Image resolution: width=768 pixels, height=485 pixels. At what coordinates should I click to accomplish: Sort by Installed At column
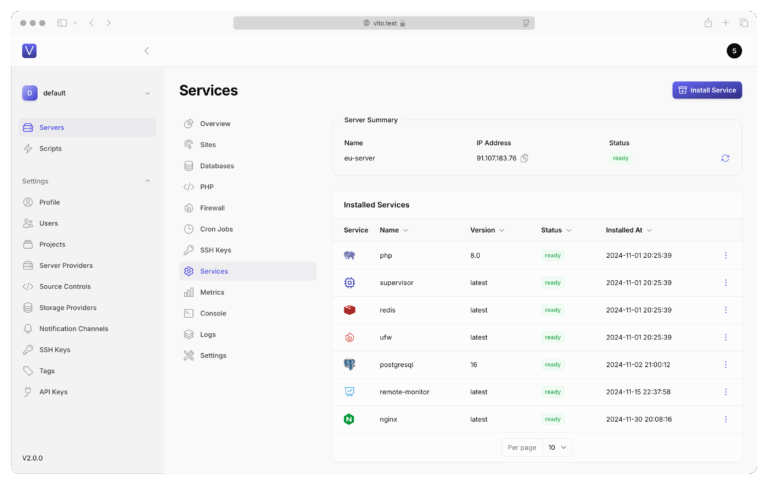click(x=630, y=230)
